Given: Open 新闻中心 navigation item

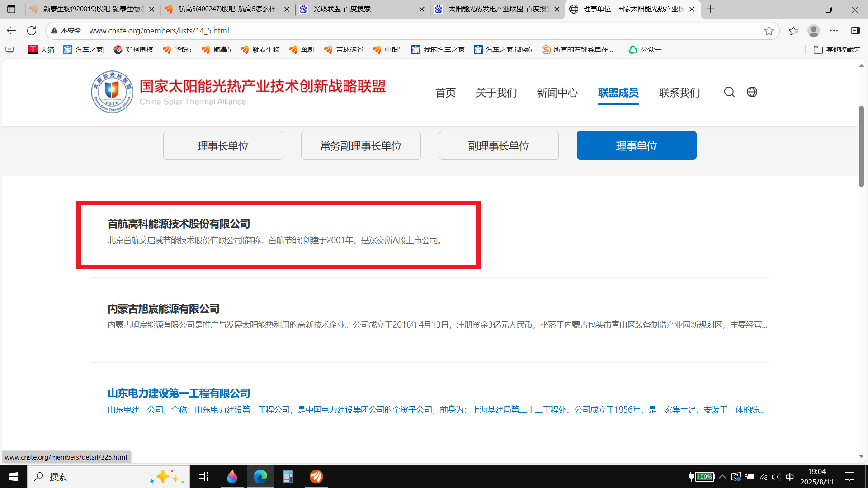Looking at the screenshot, I should tap(557, 93).
